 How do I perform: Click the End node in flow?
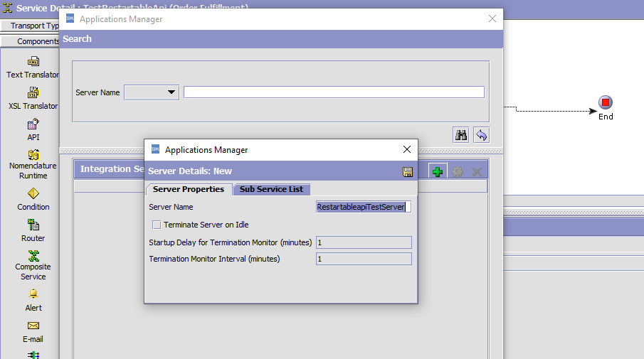coord(606,103)
